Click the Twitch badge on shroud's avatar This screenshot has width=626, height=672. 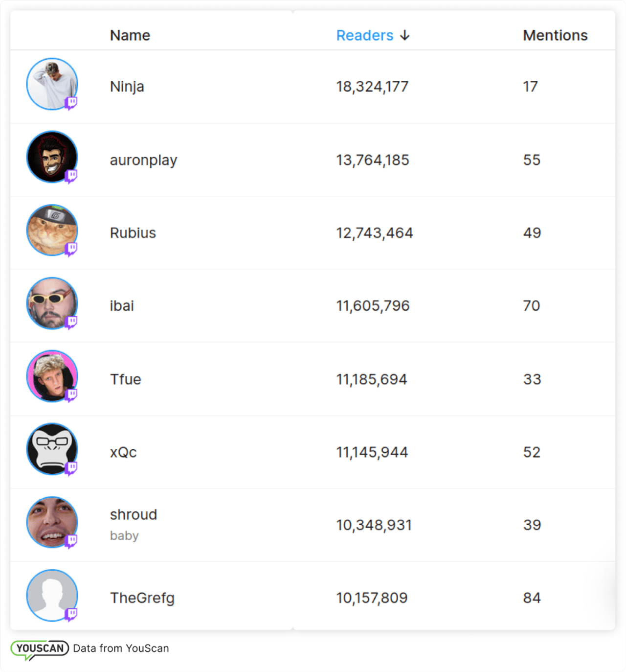pyautogui.click(x=71, y=540)
